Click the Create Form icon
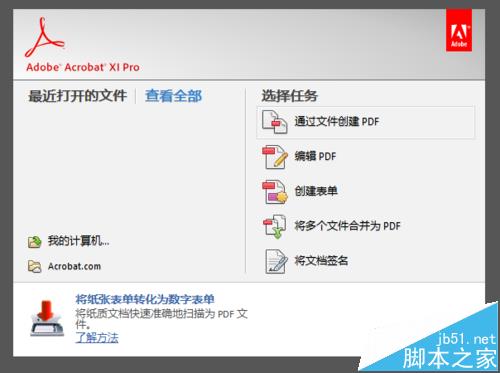 (275, 192)
